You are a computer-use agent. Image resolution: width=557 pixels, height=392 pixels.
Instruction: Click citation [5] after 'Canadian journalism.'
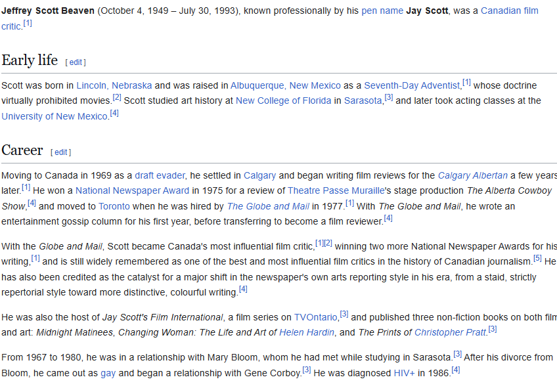537,259
